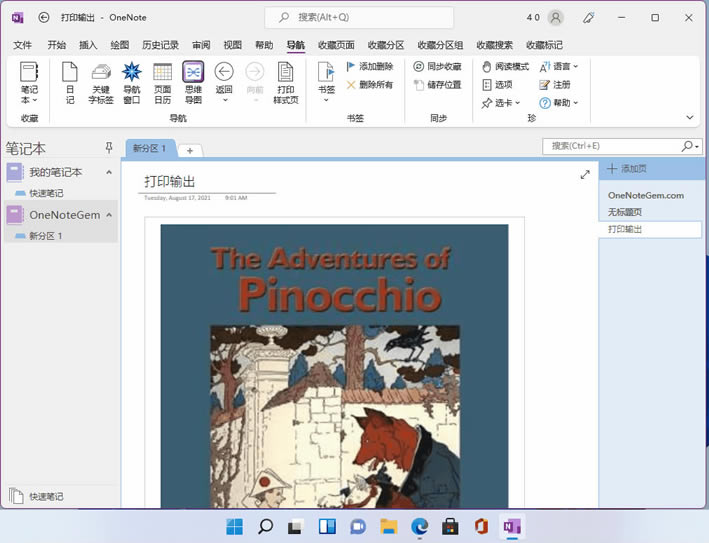Screen dimensions: 709x543
Task: Expand the 书签 bookmark dropdown
Action: click(x=326, y=98)
